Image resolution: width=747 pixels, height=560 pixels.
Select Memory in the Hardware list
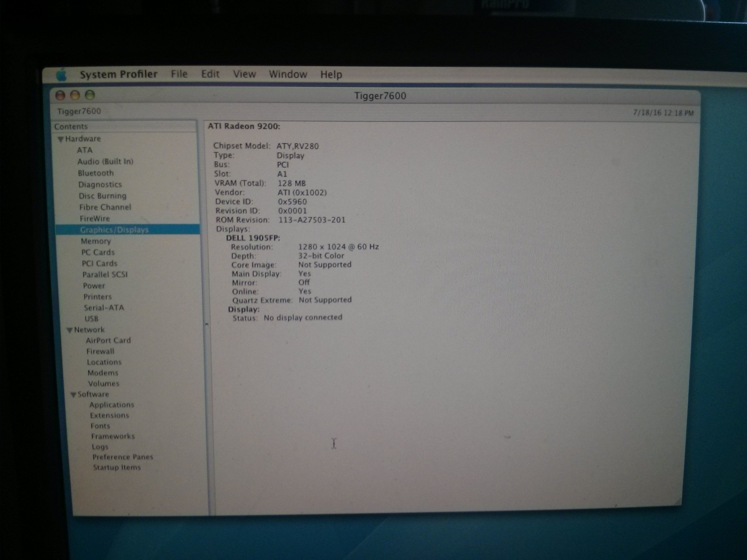pos(96,241)
